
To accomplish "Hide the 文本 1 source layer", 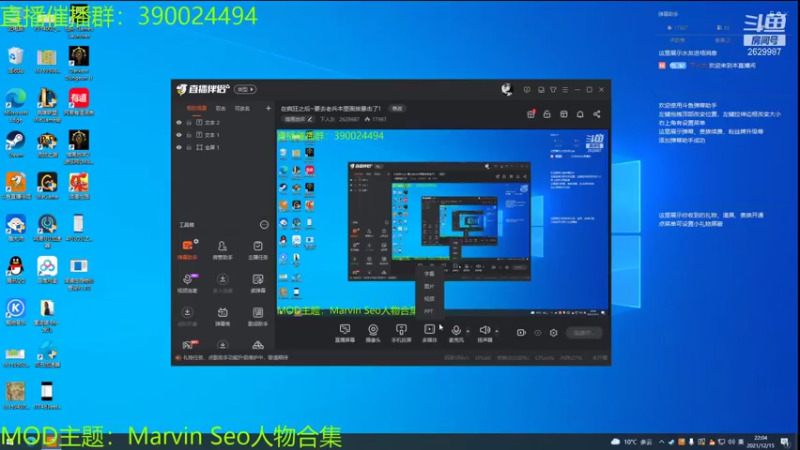I will 179,135.
